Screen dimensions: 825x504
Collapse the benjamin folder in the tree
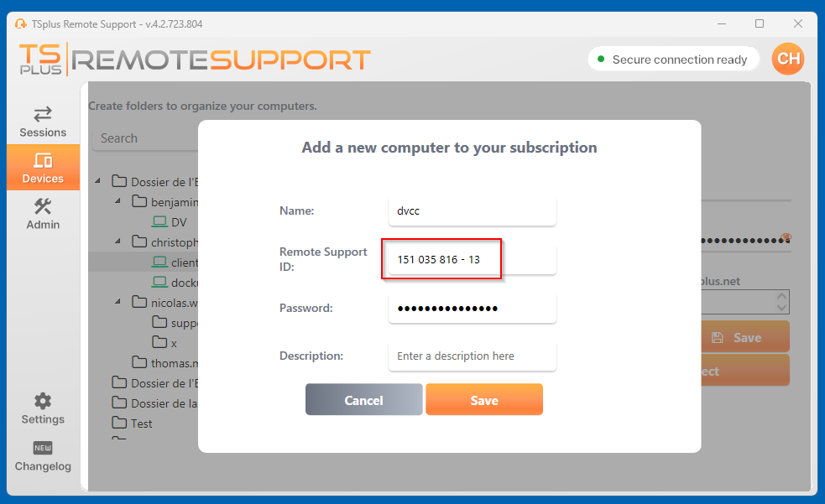(118, 201)
